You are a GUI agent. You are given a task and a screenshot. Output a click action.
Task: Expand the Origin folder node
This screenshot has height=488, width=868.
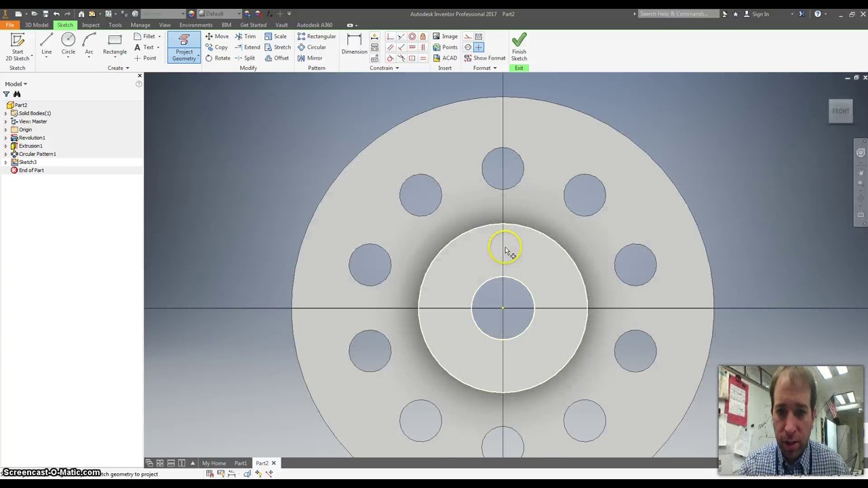click(x=6, y=129)
